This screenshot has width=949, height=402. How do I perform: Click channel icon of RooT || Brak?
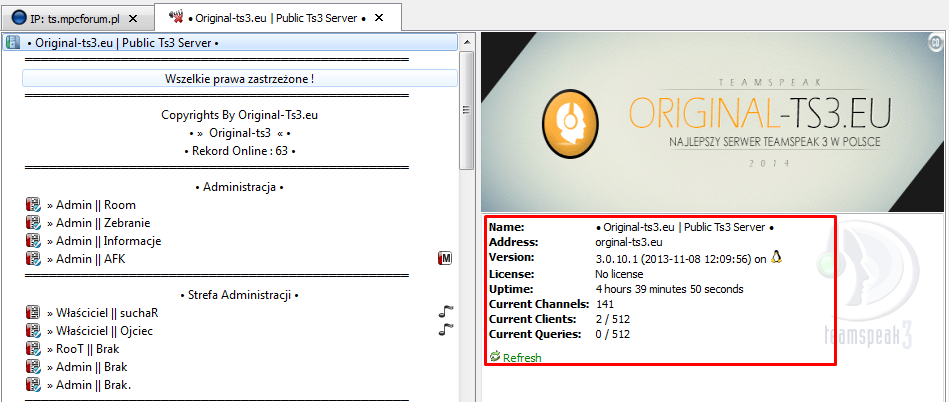coord(33,349)
